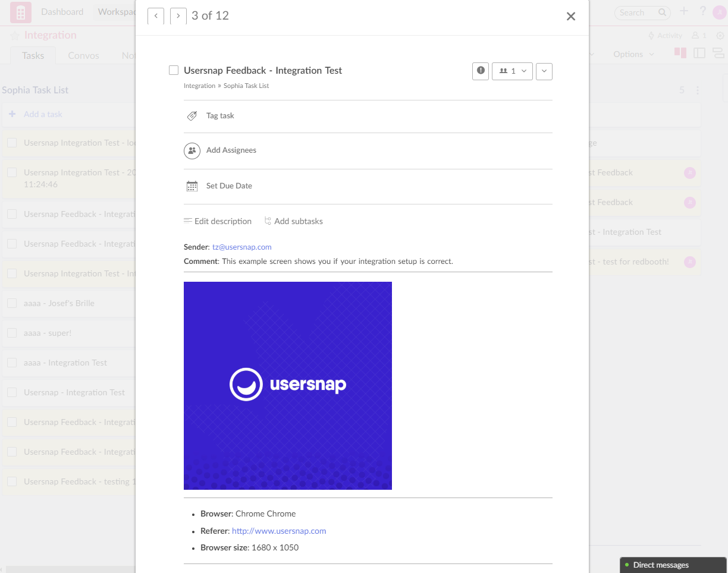Click the plus create icon in header
728x573 pixels.
[684, 11]
